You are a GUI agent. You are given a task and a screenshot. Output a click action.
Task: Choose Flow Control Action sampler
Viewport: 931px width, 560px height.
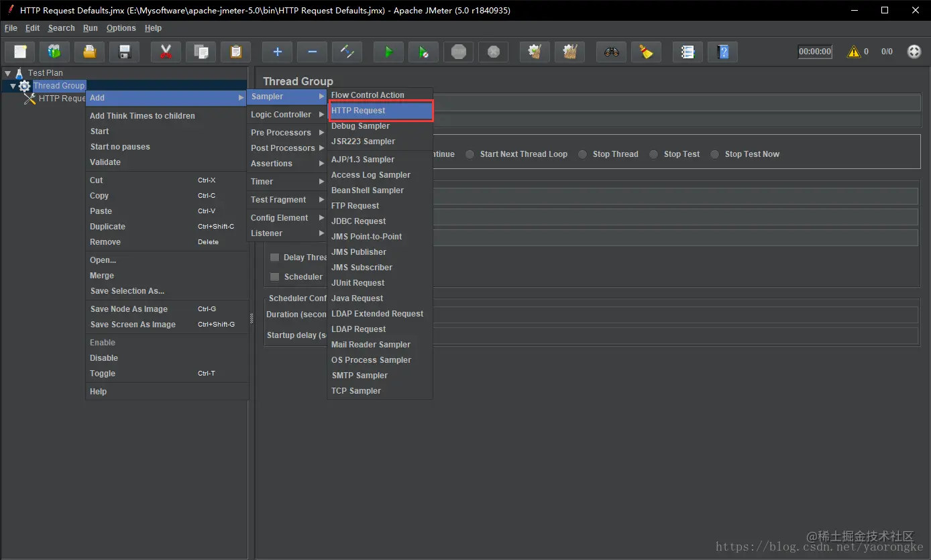[x=380, y=95]
